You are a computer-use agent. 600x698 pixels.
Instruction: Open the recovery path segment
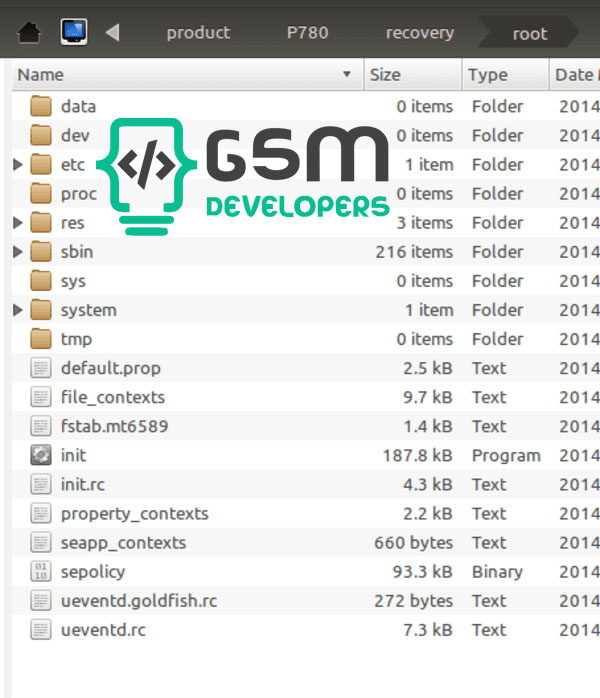coord(420,32)
